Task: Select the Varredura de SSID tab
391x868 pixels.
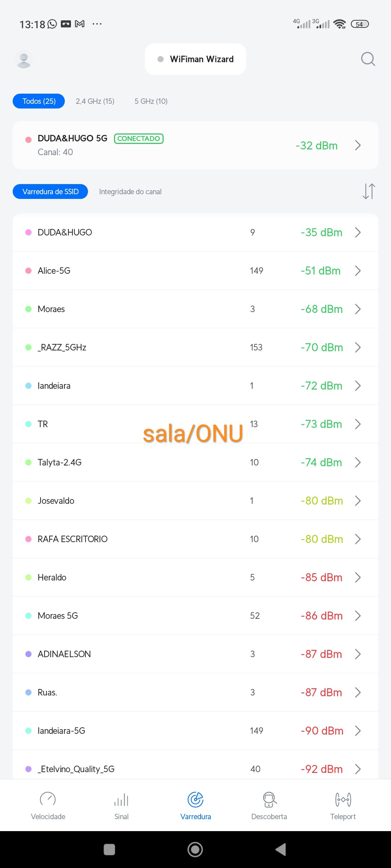Action: pos(50,192)
